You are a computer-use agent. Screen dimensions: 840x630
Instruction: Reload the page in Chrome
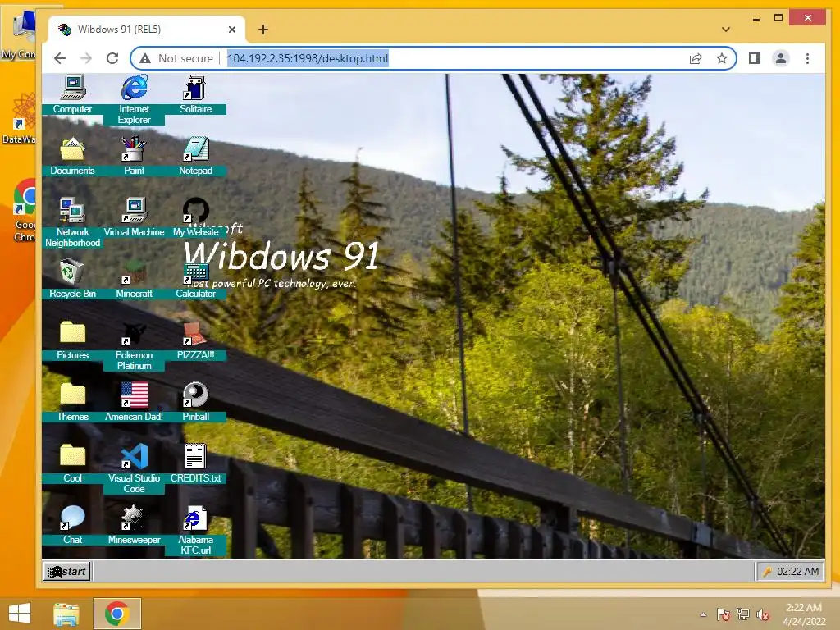point(112,58)
